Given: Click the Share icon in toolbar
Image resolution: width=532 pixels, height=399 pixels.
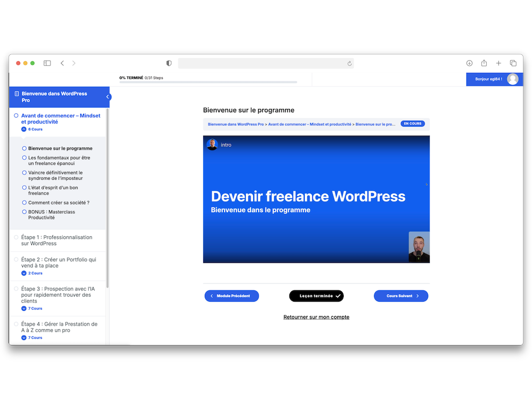Looking at the screenshot, I should tap(484, 63).
